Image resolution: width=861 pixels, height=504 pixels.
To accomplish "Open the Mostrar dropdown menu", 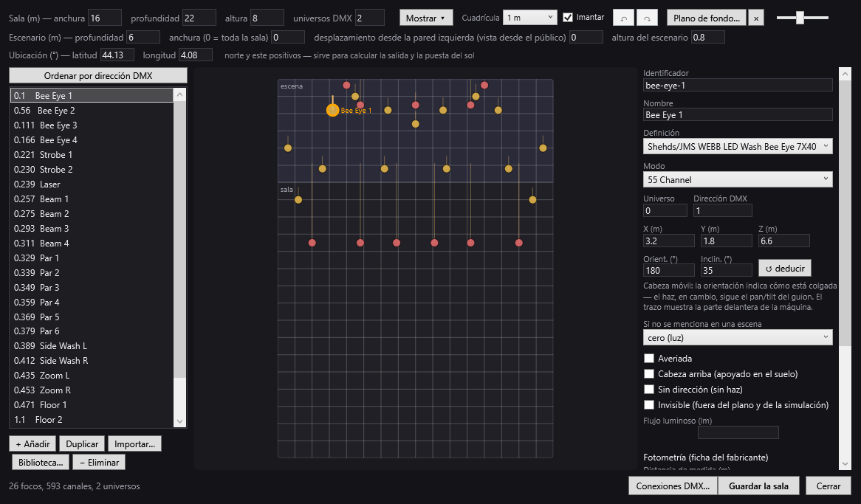I will pos(426,18).
